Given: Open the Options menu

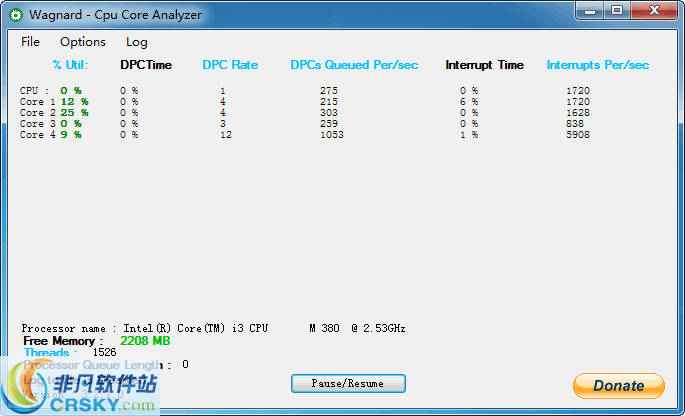Looking at the screenshot, I should click(83, 42).
